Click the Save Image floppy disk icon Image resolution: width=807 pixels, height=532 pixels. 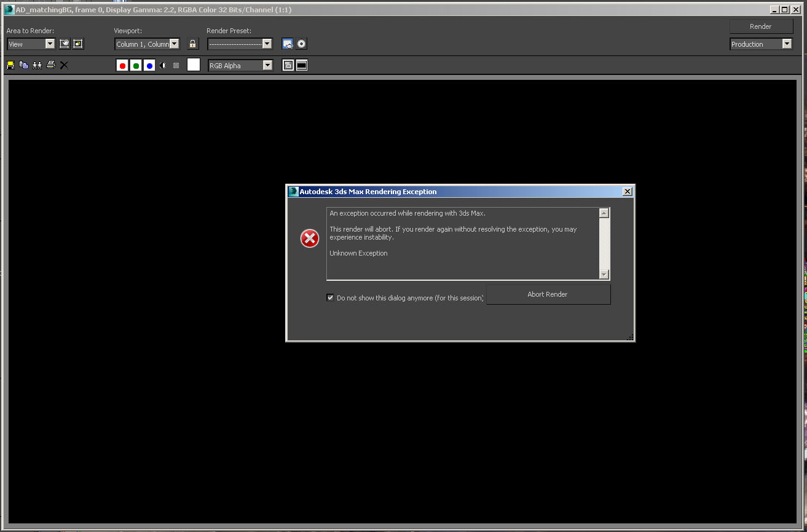tap(10, 65)
